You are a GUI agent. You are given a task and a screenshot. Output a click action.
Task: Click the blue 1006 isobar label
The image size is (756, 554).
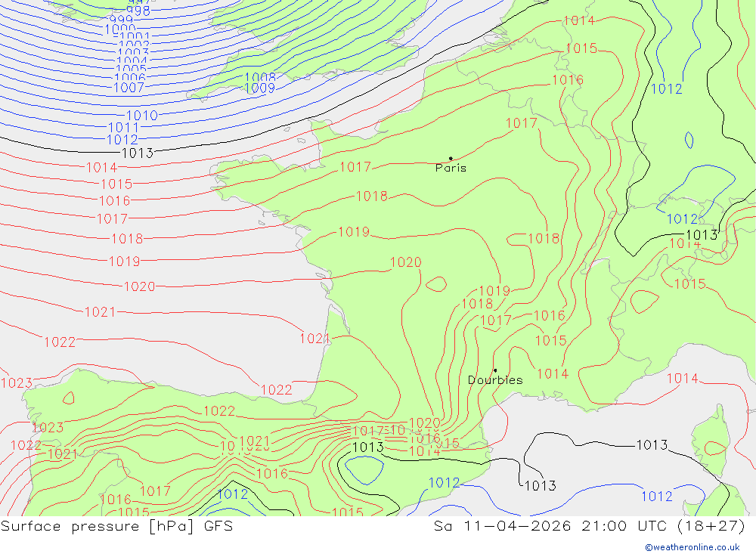pos(130,78)
